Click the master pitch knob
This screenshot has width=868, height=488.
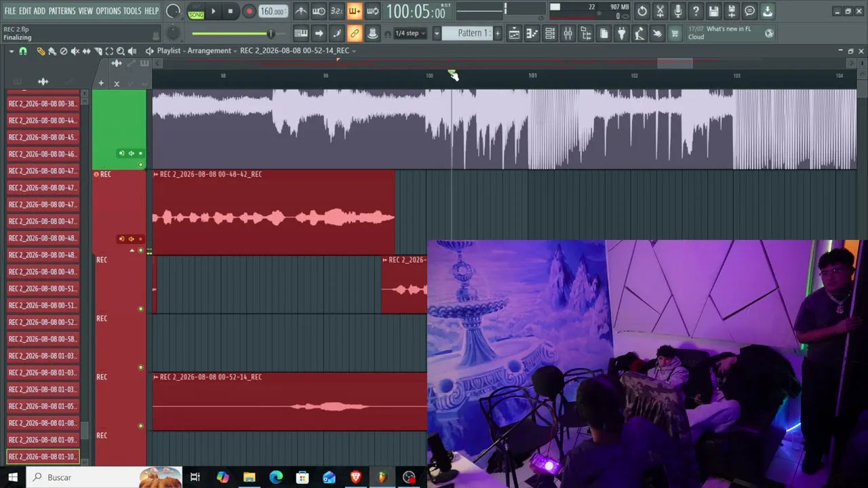point(173,33)
